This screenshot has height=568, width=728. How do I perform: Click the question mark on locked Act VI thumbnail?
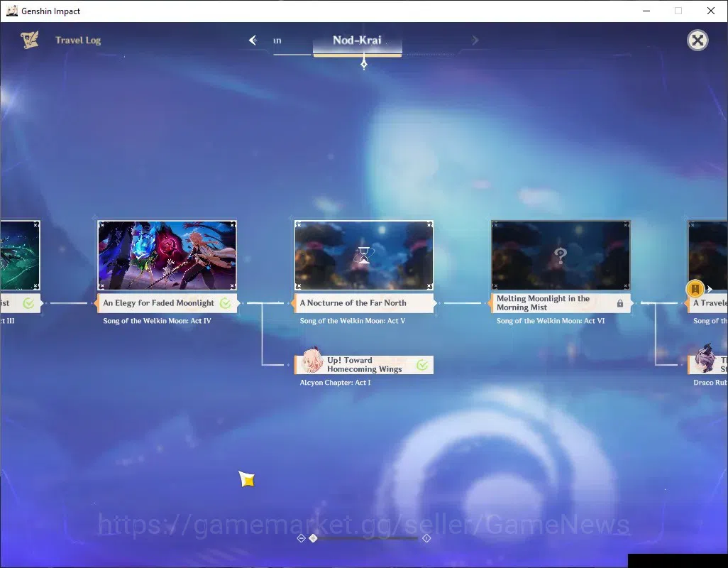pyautogui.click(x=561, y=255)
